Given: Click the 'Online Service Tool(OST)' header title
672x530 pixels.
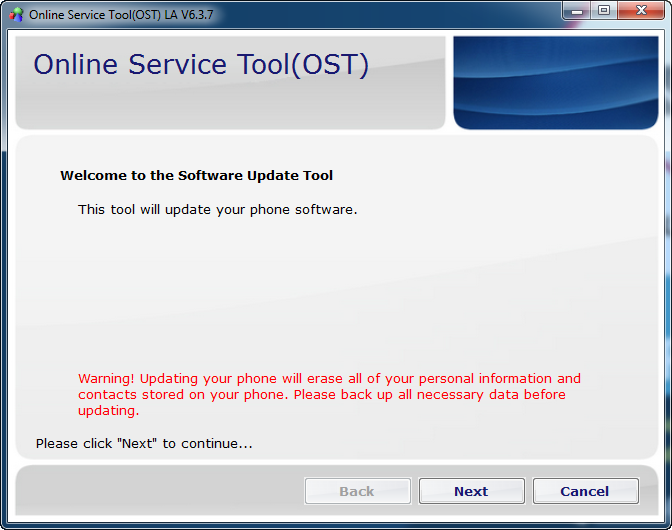Looking at the screenshot, I should point(201,65).
